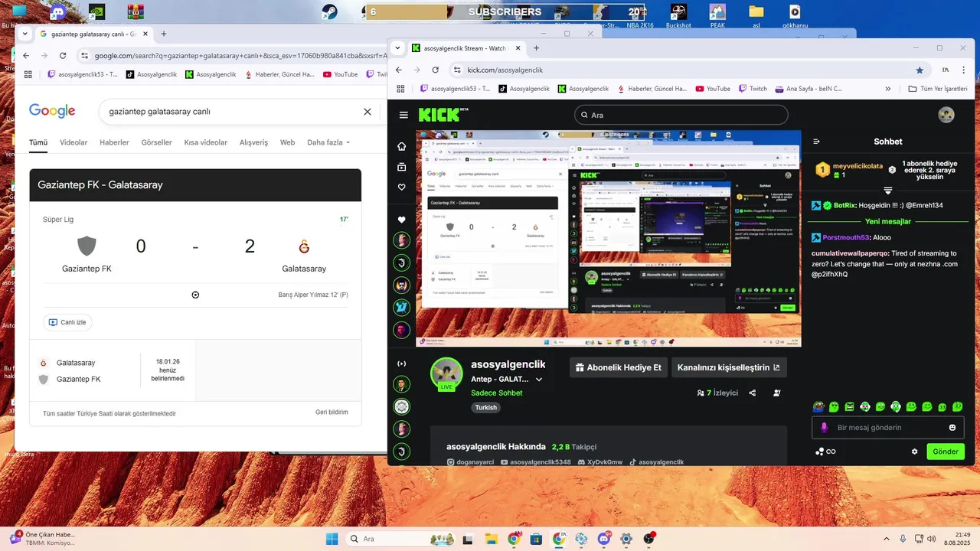980x551 pixels.
Task: Open the tab search chevron in the Kick window
Action: click(x=397, y=47)
